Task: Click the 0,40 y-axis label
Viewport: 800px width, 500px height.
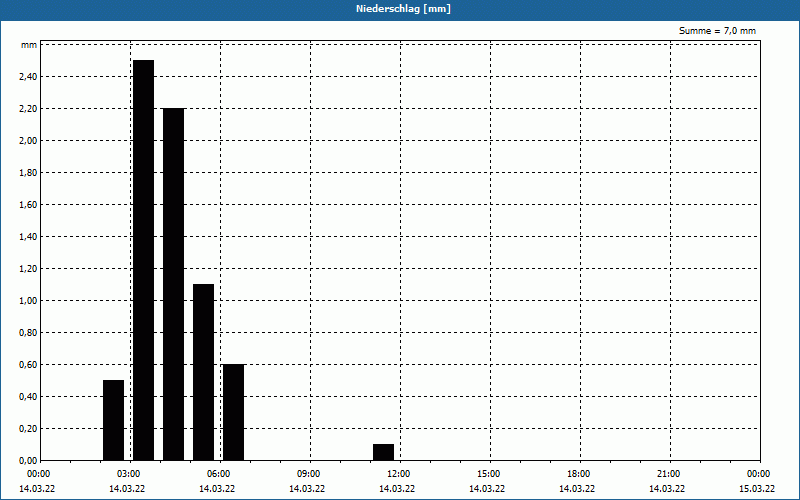Action: tap(28, 397)
